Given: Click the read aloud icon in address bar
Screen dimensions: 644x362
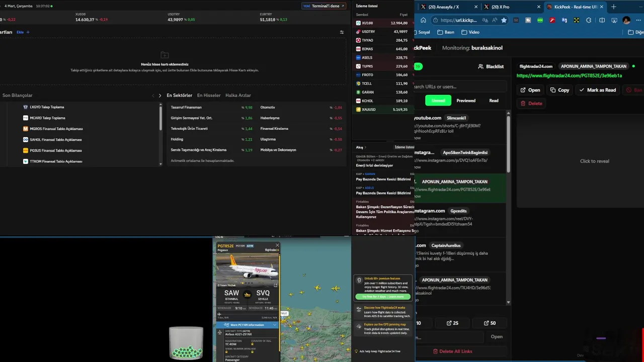Looking at the screenshot, I should [494, 20].
